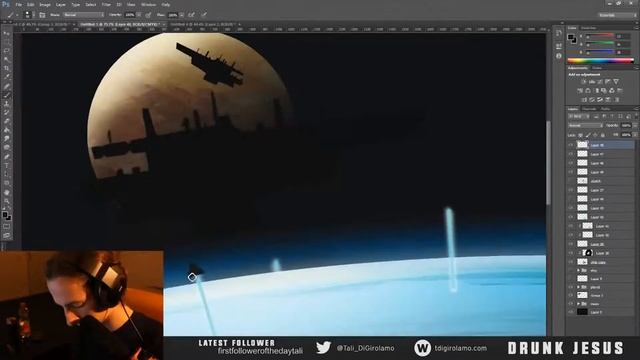Select the Zoom tool
This screenshot has height=360, width=640.
(7, 201)
